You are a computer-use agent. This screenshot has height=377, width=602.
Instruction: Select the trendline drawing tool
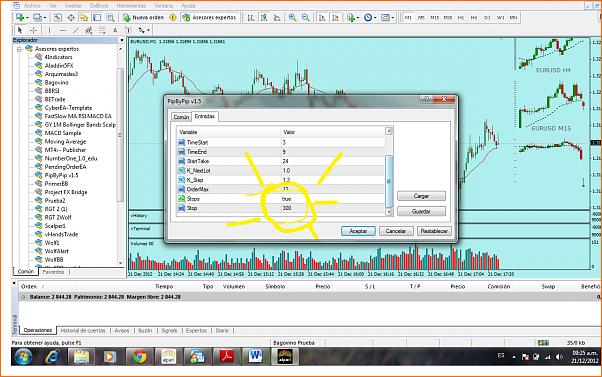76,30
